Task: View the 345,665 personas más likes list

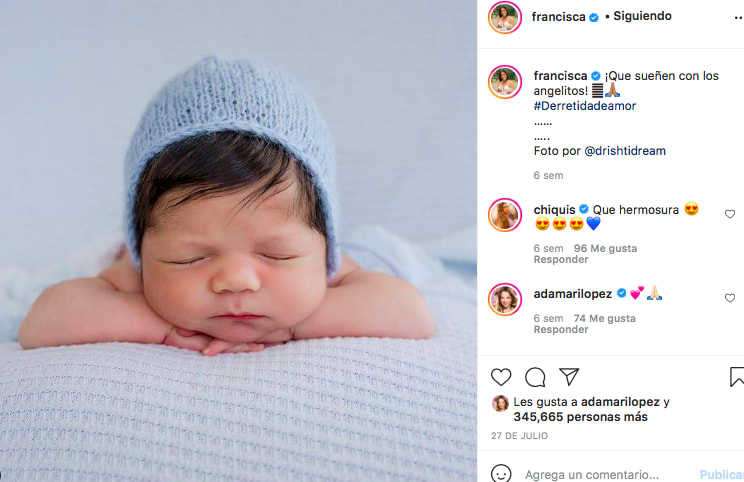Action: click(x=580, y=417)
